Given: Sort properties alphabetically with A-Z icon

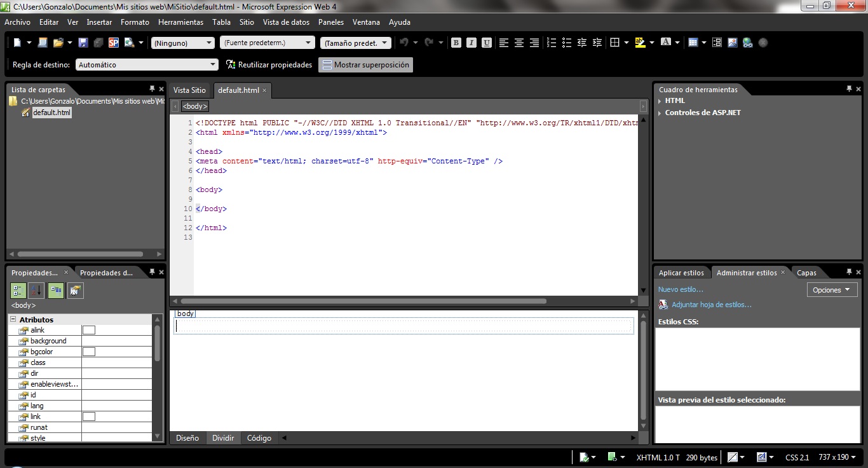Looking at the screenshot, I should click(x=36, y=291).
